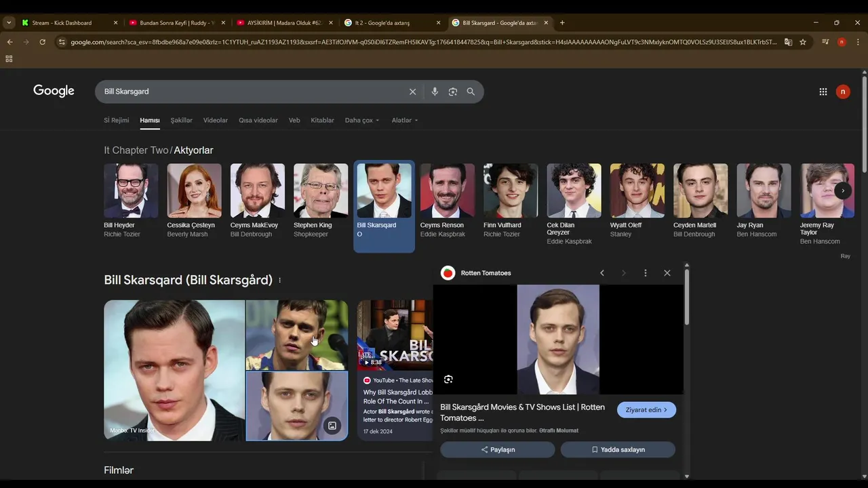Open the 'Ətraflı Məlumat' link
The image size is (868, 488).
click(x=559, y=430)
